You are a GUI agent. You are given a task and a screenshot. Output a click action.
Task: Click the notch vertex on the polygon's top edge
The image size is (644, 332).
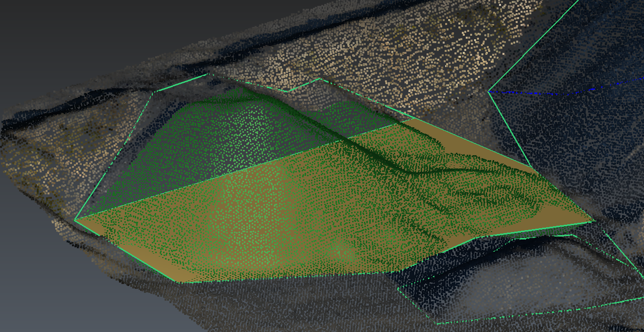click(289, 91)
